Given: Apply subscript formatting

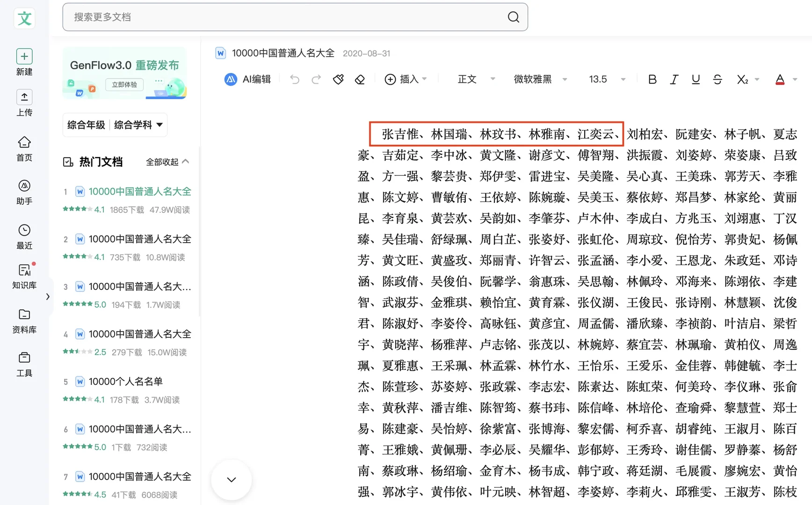Looking at the screenshot, I should pyautogui.click(x=742, y=79).
